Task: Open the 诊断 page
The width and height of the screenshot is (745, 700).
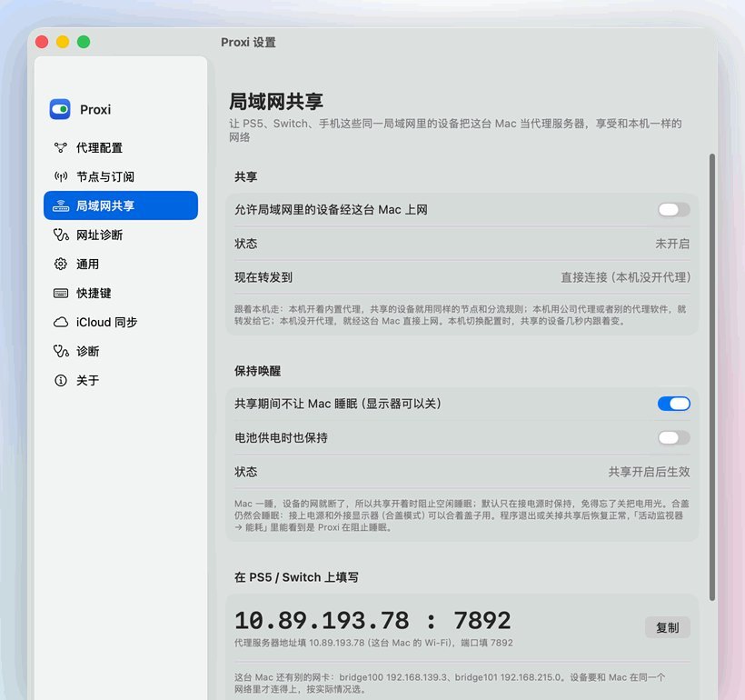Action: pyautogui.click(x=121, y=352)
